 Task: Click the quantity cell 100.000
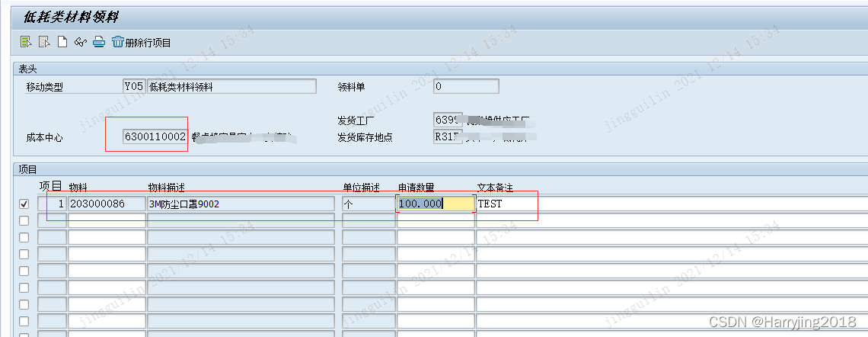(x=436, y=204)
